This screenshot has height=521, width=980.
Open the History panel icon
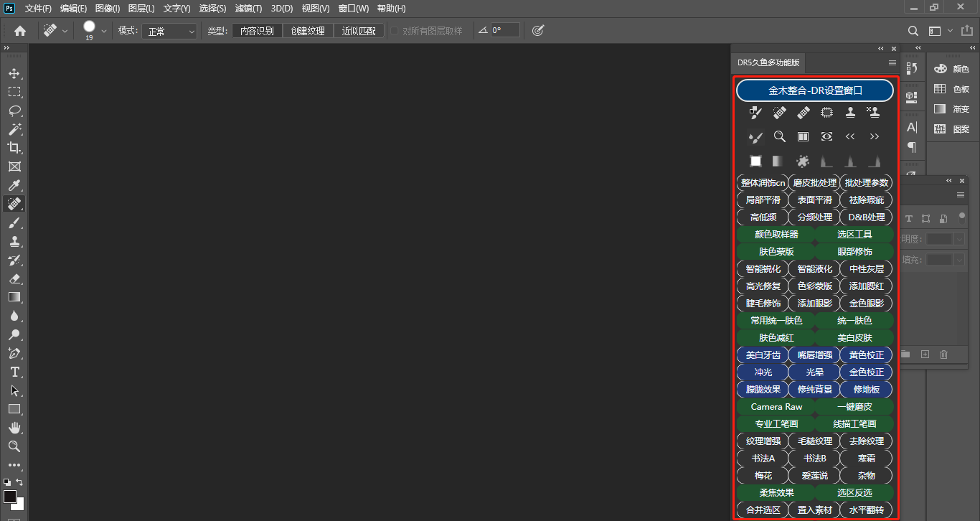click(x=912, y=68)
